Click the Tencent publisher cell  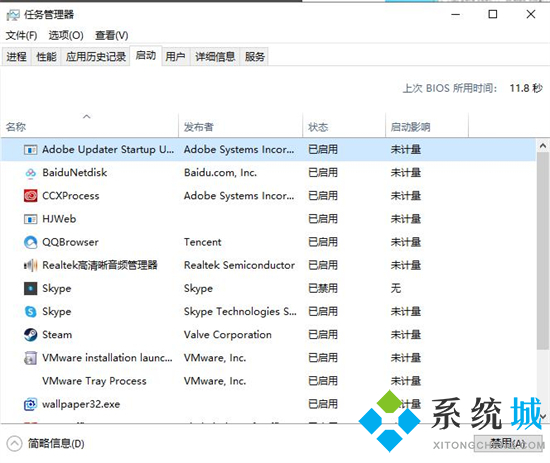pos(203,242)
